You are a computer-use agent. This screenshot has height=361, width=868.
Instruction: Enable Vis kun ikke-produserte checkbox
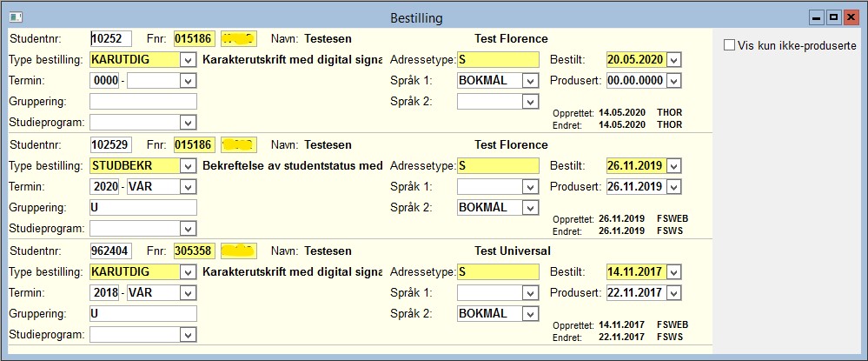(x=730, y=45)
